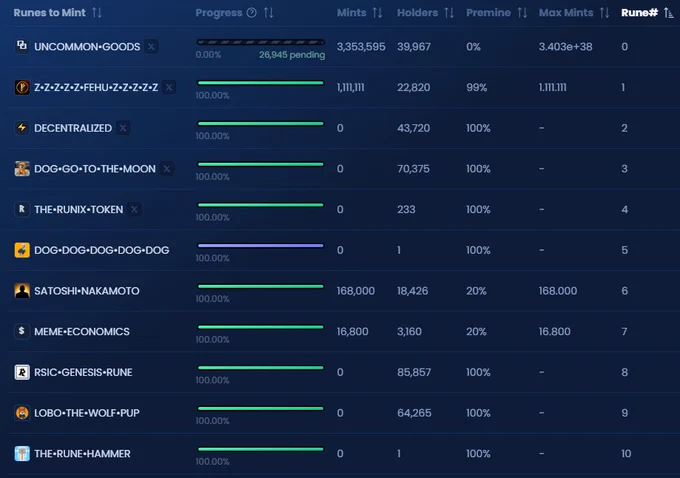Viewport: 680px width, 478px height.
Task: Open the DECENTRALIZED rune
Action: tap(73, 128)
